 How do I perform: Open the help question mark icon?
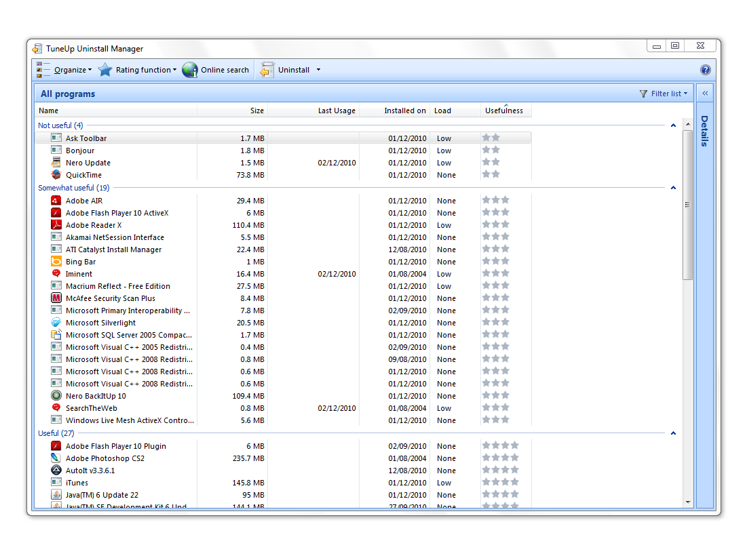tap(705, 70)
